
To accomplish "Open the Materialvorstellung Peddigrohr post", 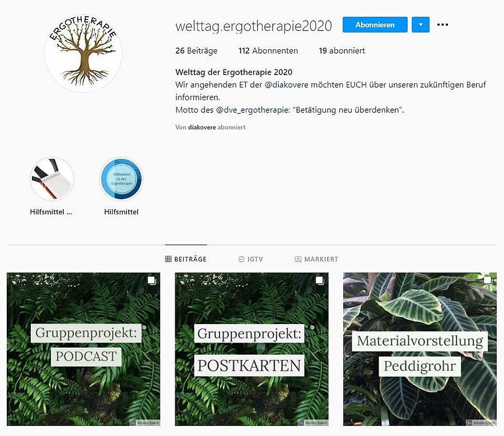I will click(x=420, y=349).
